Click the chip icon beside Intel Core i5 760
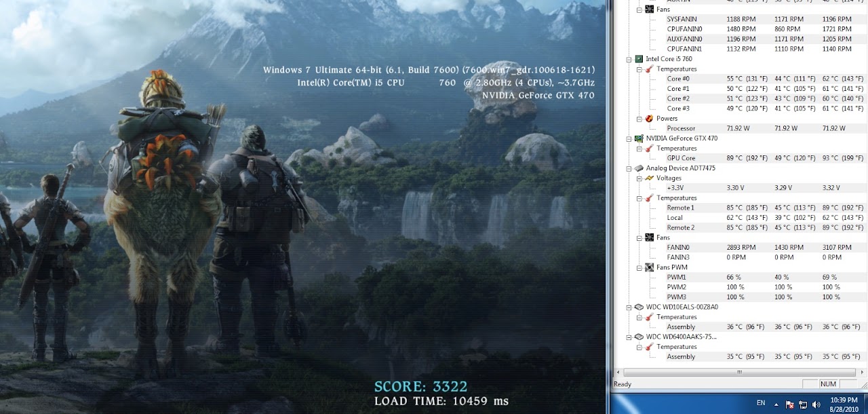The width and height of the screenshot is (868, 414). click(639, 59)
